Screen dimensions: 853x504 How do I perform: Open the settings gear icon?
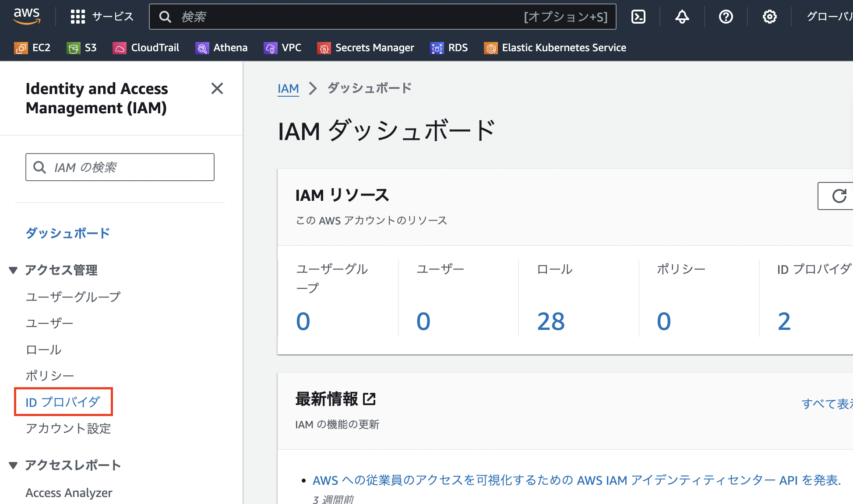pos(769,17)
